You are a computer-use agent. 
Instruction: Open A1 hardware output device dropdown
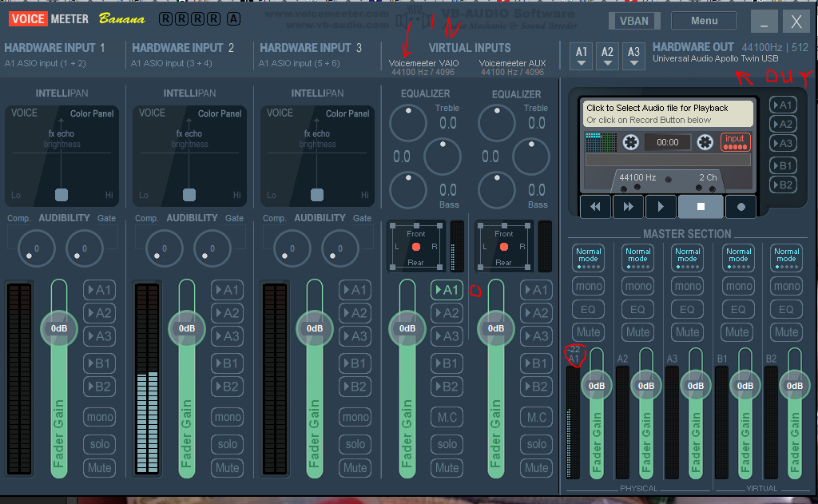point(582,56)
